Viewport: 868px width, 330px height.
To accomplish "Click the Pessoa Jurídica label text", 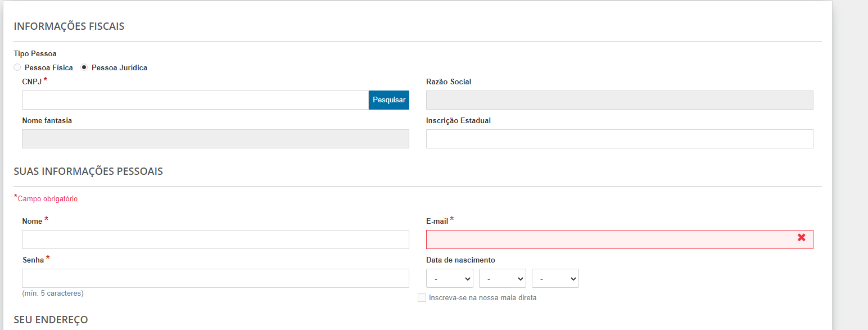I will [x=119, y=67].
